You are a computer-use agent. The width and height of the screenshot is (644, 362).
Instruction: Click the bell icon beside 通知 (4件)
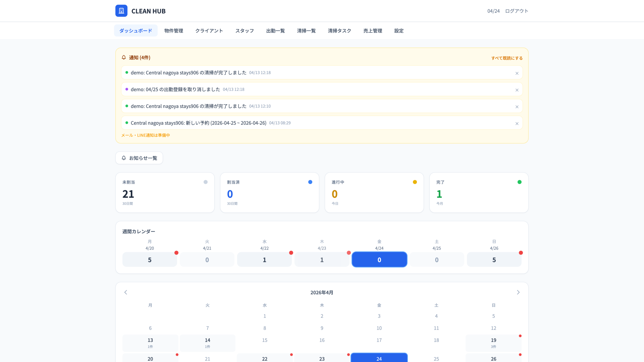click(x=124, y=58)
